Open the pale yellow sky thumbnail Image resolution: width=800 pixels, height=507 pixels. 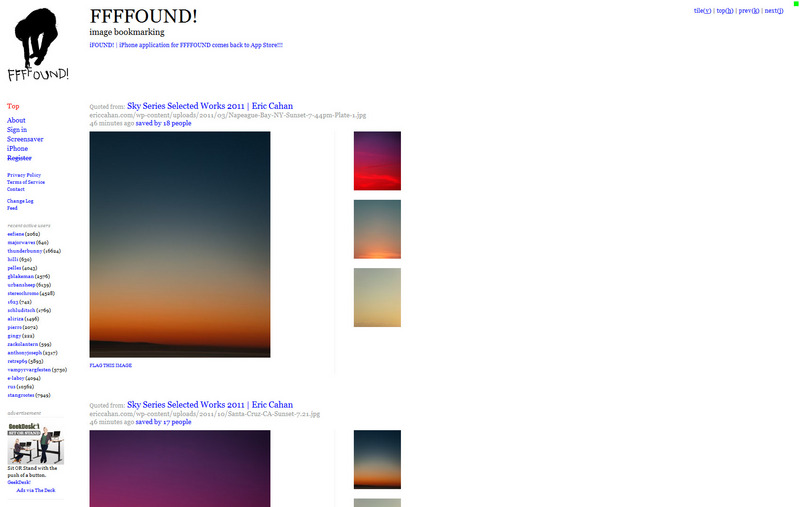coord(377,297)
